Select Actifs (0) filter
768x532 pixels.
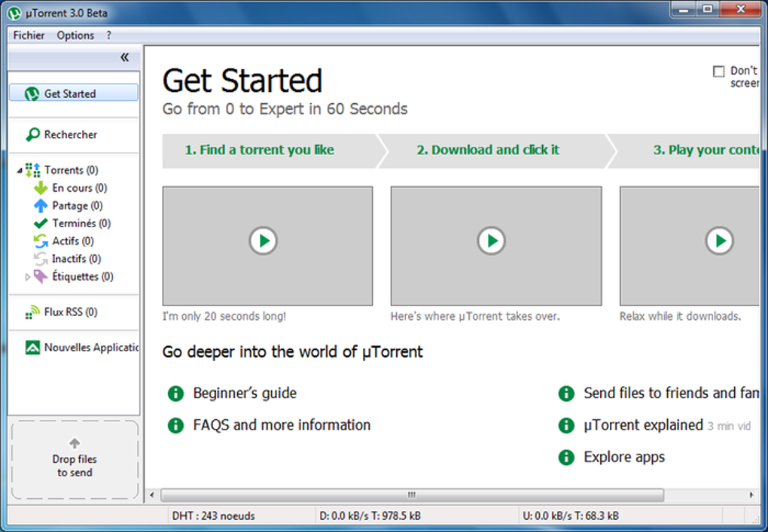(73, 241)
